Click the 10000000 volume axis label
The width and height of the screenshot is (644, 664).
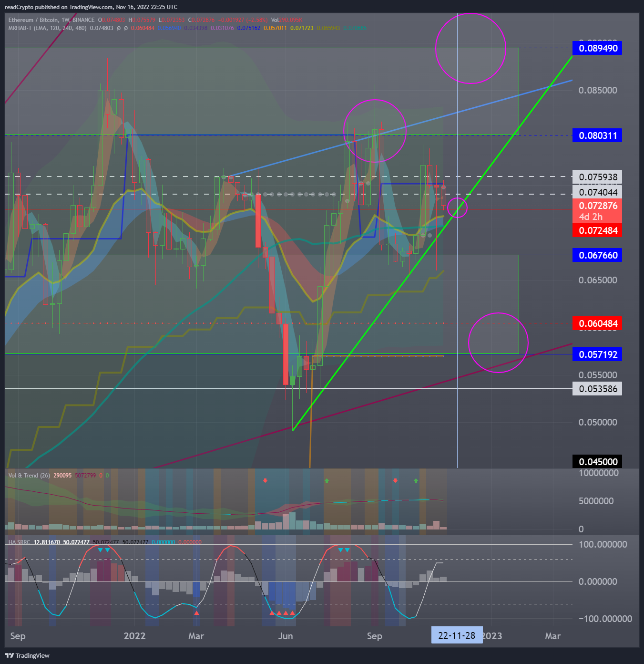(x=598, y=473)
